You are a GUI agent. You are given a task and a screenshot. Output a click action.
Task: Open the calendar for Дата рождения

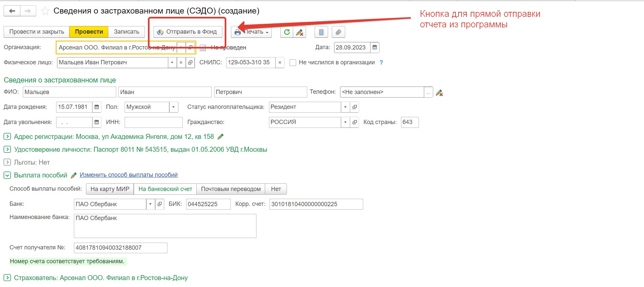(x=97, y=107)
